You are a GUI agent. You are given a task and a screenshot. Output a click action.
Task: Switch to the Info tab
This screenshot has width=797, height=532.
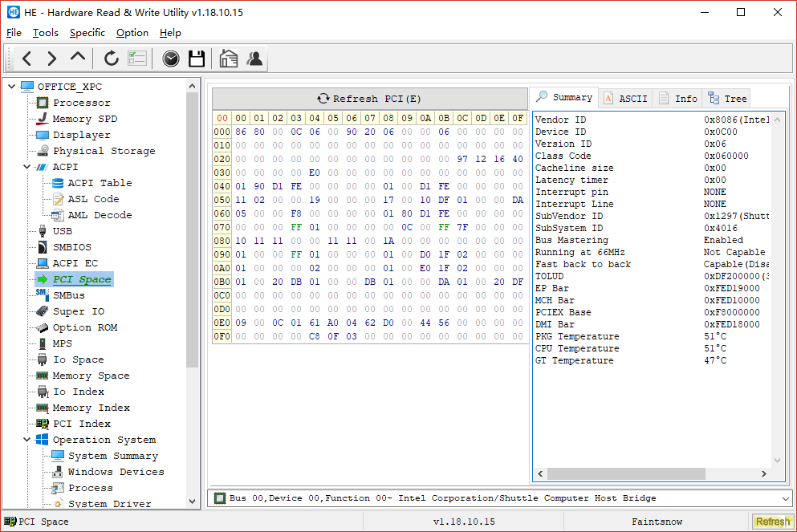point(678,99)
